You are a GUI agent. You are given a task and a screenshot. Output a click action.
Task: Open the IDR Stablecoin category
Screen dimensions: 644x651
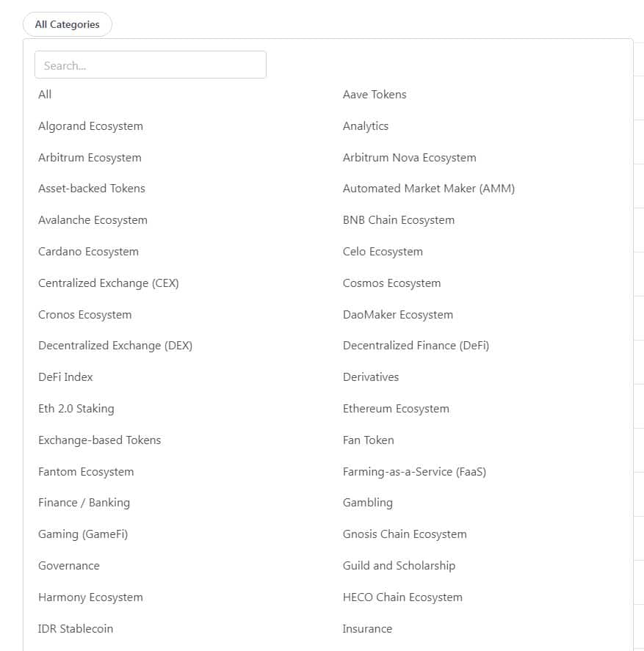[75, 628]
